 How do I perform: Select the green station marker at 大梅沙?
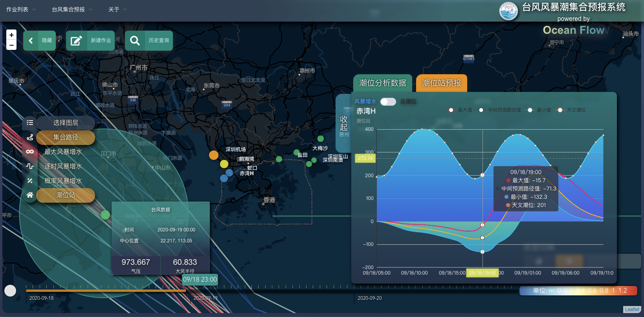(321, 139)
